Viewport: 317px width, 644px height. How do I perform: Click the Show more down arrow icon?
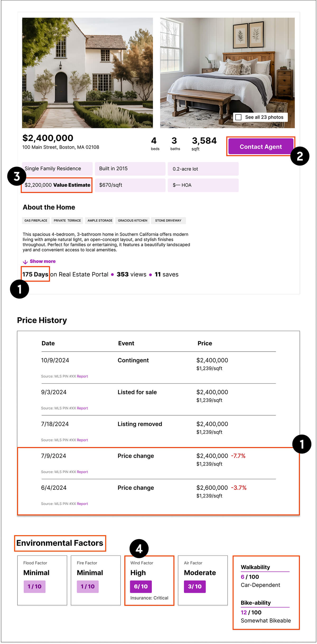coord(25,262)
